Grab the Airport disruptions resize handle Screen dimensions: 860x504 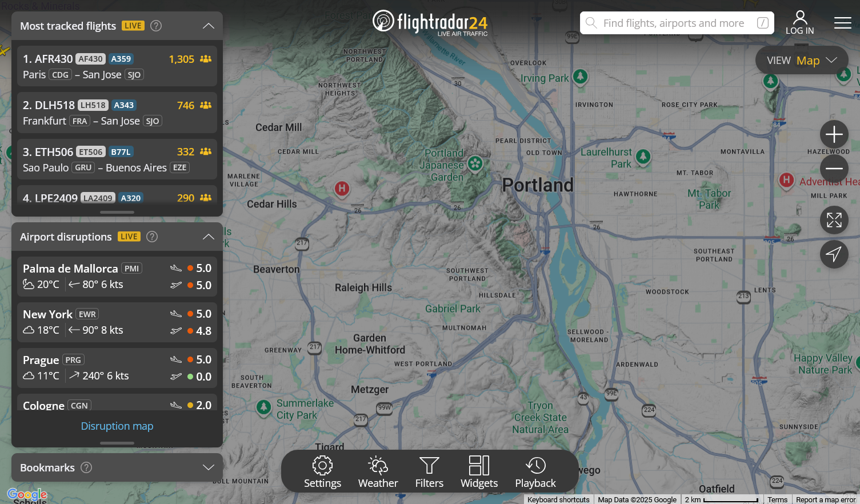[x=117, y=443]
